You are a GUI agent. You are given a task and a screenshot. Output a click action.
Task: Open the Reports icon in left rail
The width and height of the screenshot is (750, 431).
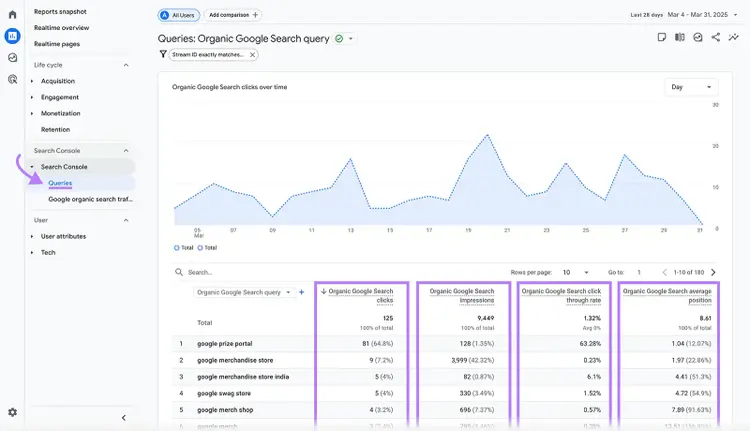(x=12, y=36)
